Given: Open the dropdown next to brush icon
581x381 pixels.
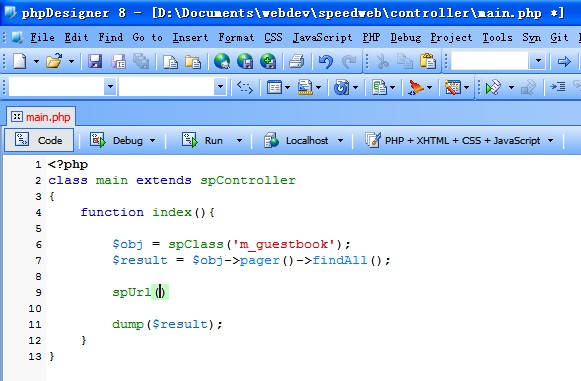Looking at the screenshot, I should click(429, 87).
